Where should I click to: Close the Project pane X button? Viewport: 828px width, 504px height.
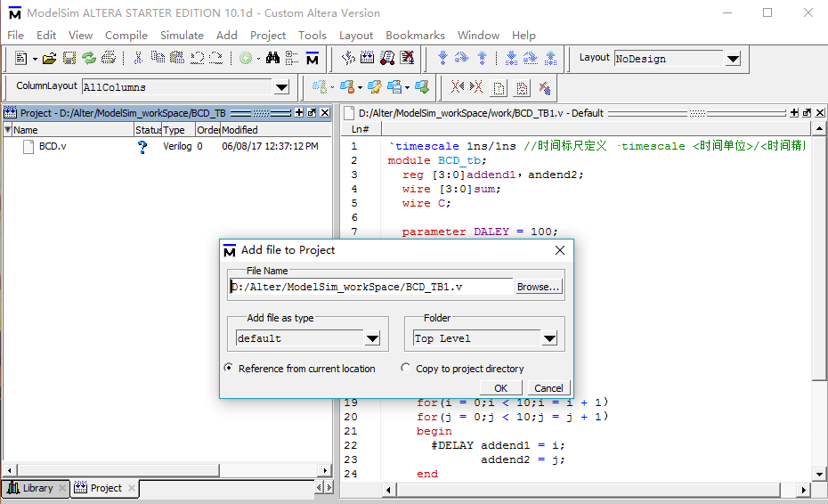tap(325, 112)
